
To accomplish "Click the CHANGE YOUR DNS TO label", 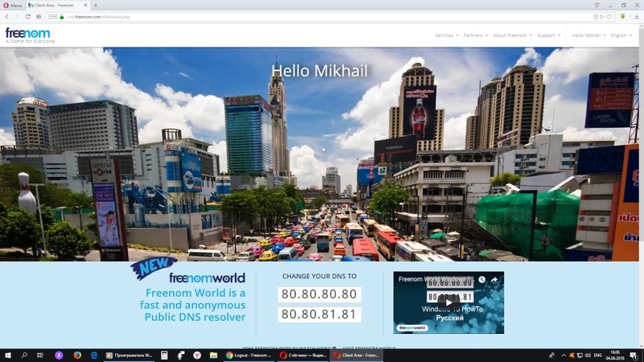I will point(319,276).
